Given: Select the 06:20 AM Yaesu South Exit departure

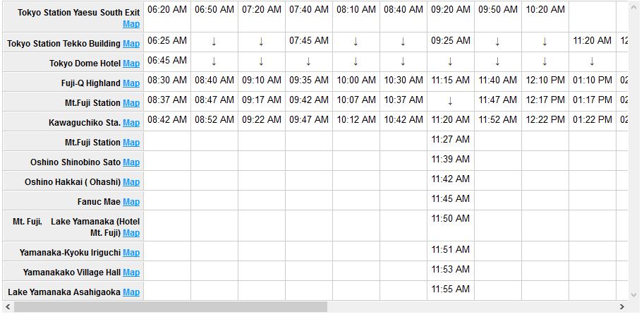Looking at the screenshot, I should [x=166, y=9].
